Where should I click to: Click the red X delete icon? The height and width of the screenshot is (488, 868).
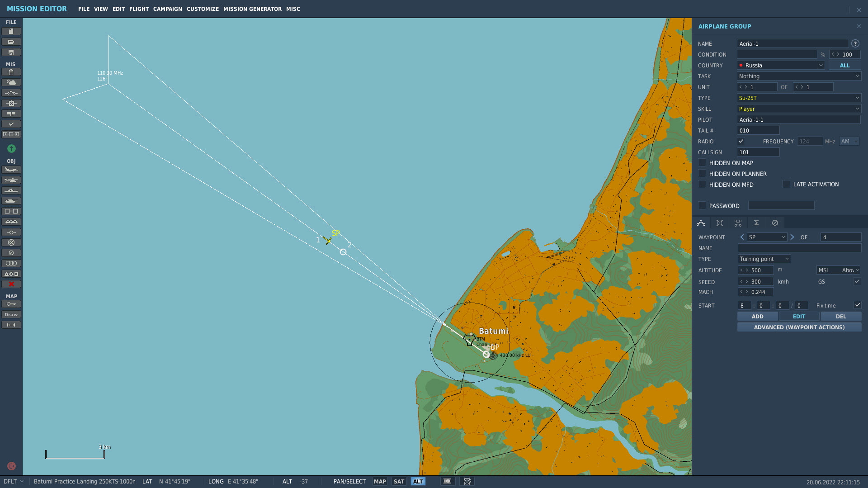(x=11, y=284)
